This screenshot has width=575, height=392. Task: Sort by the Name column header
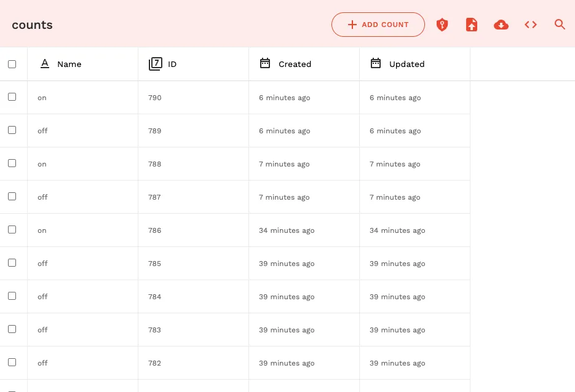point(69,64)
